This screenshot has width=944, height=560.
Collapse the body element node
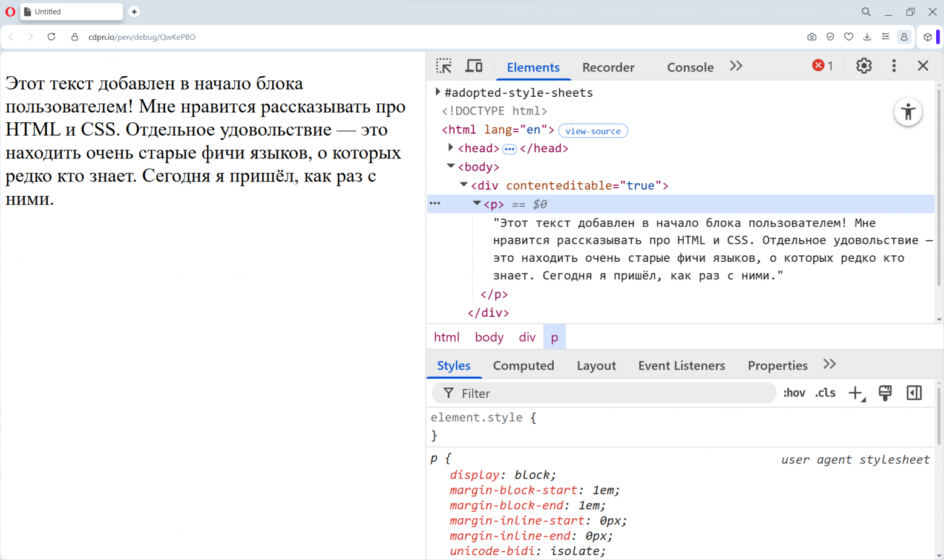[x=451, y=166]
